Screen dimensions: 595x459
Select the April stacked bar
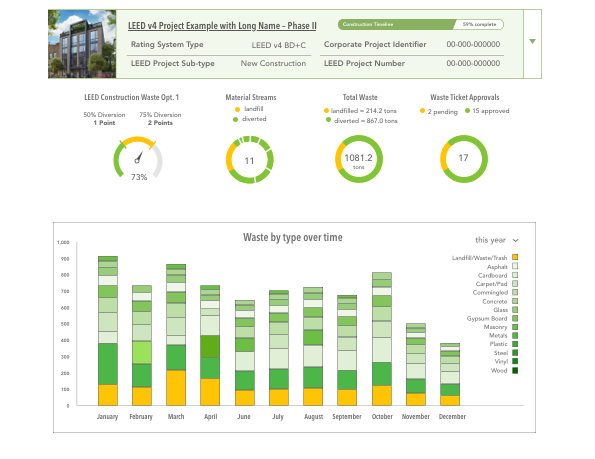coord(210,345)
